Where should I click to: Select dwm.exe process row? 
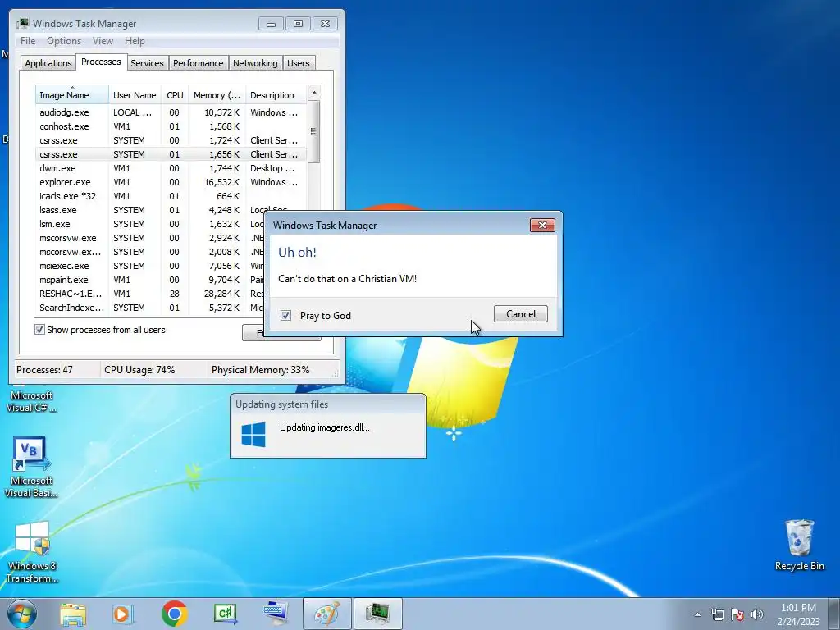[x=171, y=168]
